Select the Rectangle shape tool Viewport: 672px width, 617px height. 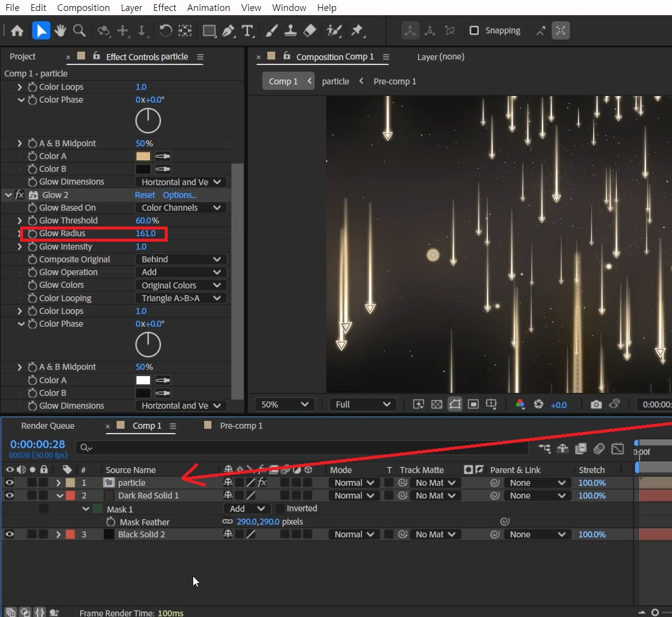[x=209, y=30]
